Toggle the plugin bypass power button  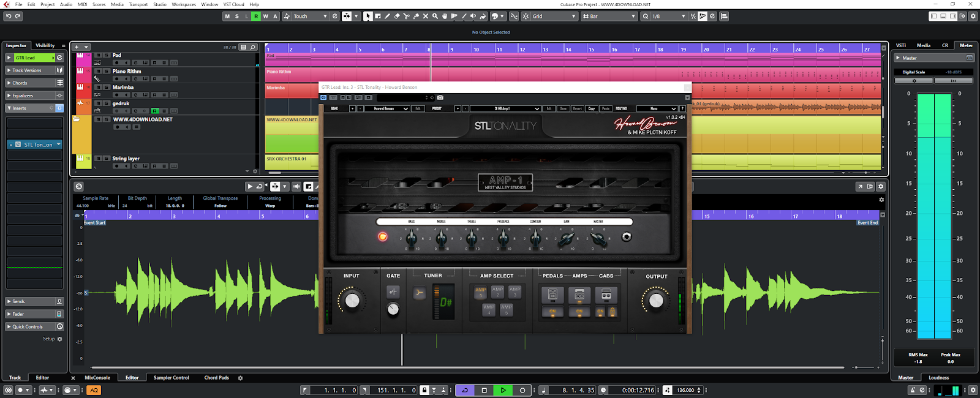click(x=323, y=97)
